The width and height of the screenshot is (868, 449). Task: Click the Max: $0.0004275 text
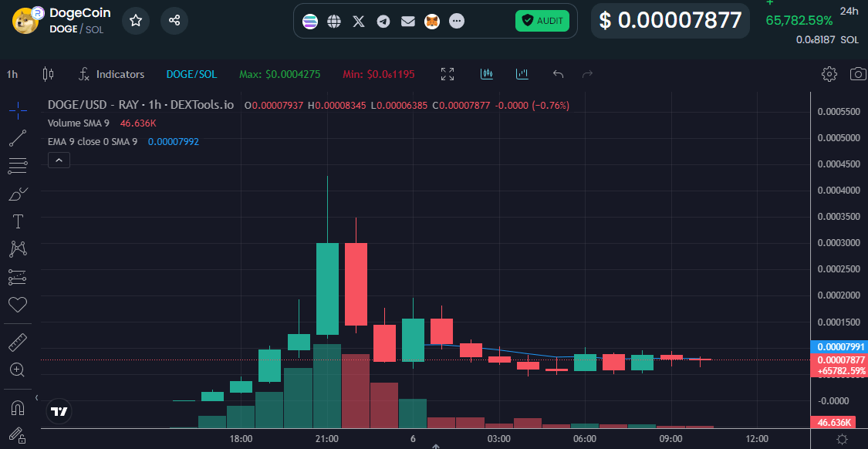tap(279, 74)
